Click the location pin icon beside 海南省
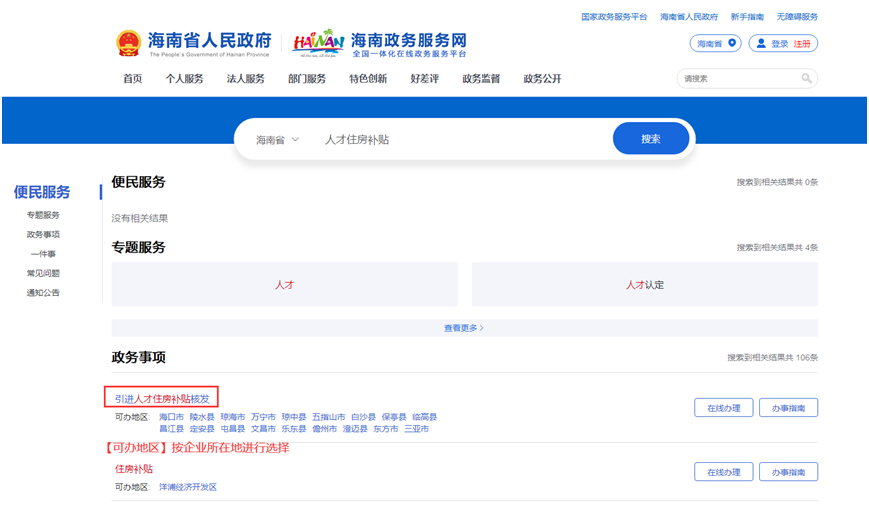 [x=732, y=43]
